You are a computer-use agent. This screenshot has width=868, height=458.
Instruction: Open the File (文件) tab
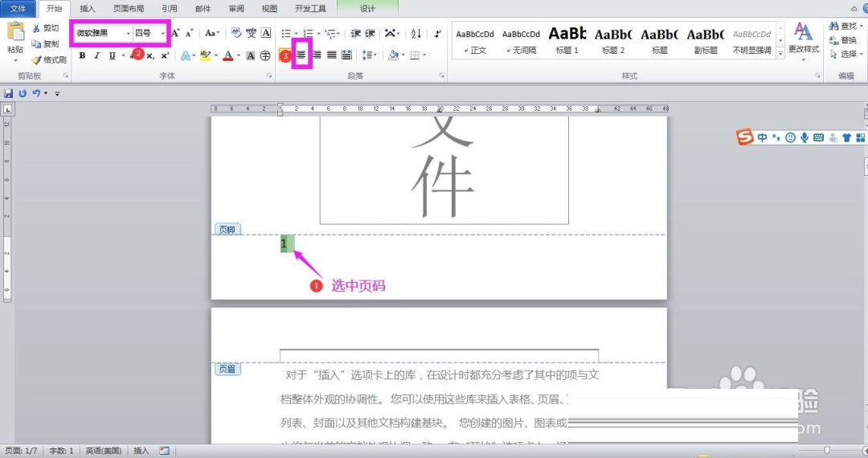18,8
